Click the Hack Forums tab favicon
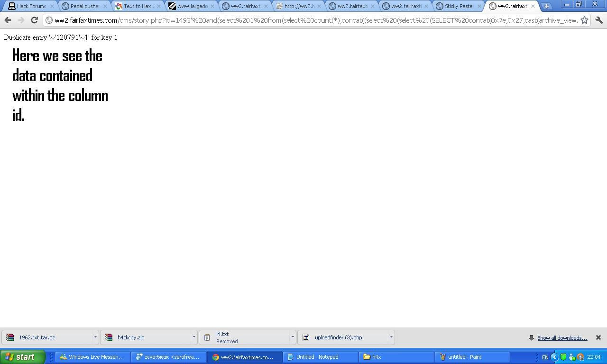 [x=12, y=6]
